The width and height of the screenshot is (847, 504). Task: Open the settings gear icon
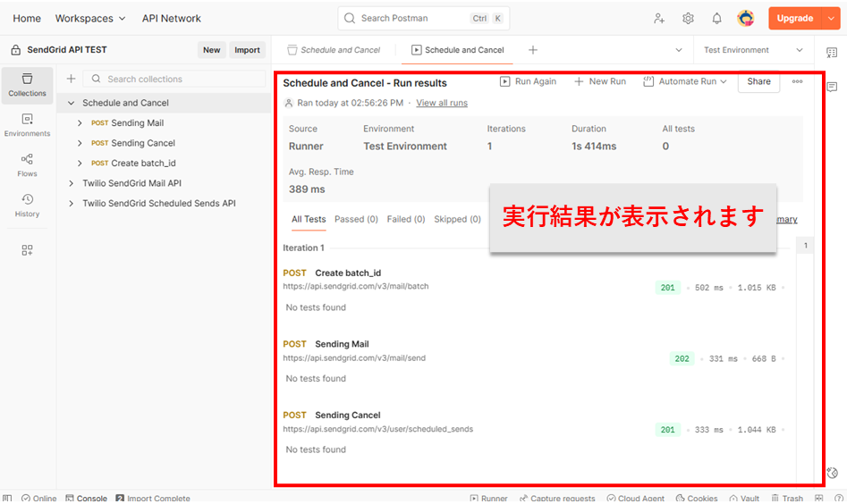click(x=688, y=18)
